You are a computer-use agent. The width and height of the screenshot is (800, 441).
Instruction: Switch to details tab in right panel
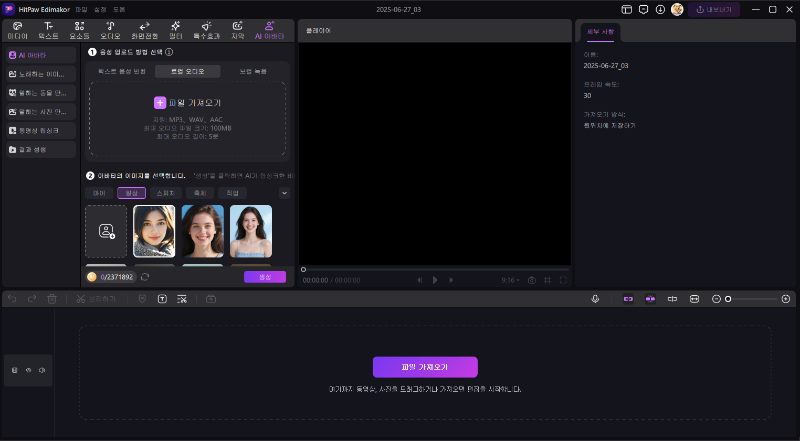(601, 32)
